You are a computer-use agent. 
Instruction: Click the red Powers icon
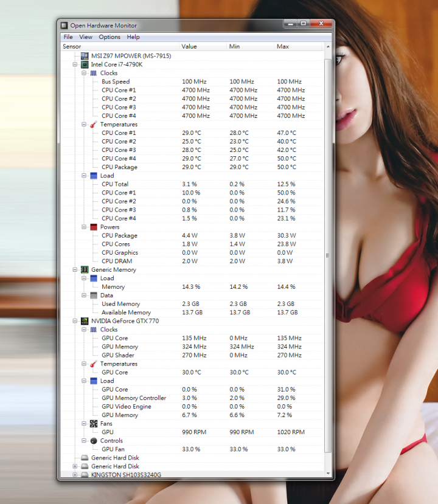[x=94, y=227]
